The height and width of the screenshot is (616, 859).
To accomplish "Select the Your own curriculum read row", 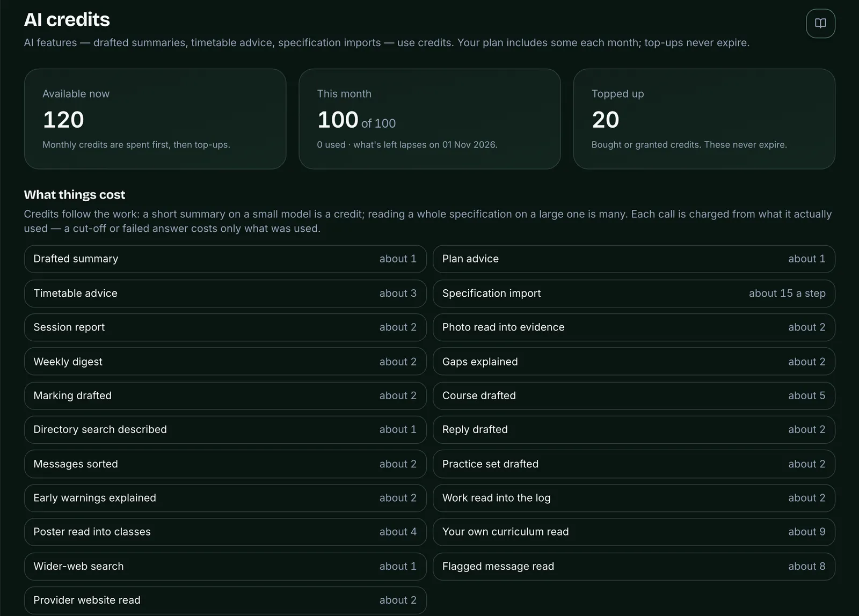I will [634, 532].
